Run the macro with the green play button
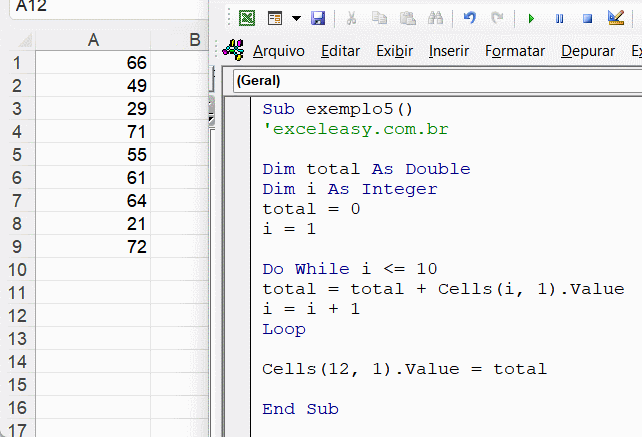The width and height of the screenshot is (642, 437). coord(531,18)
